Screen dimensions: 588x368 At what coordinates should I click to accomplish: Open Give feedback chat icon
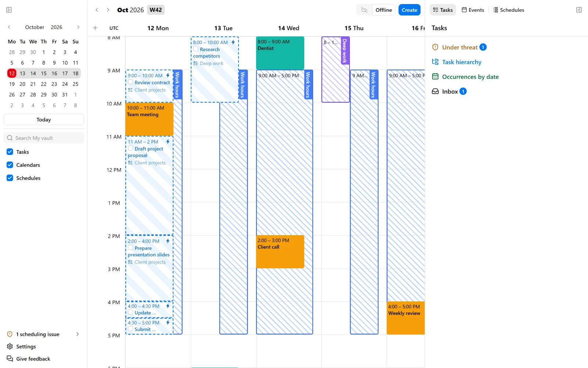[10, 359]
